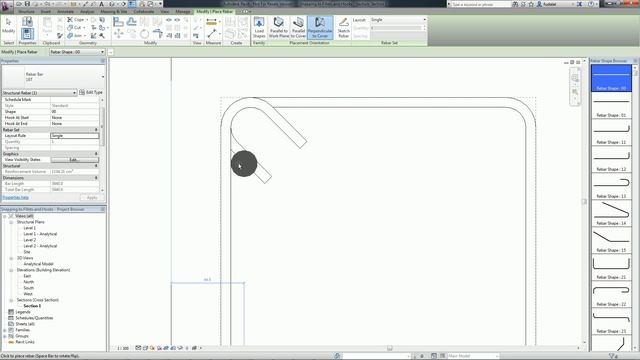The height and width of the screenshot is (360, 640).
Task: Expand the Families tree node
Action: point(4,330)
